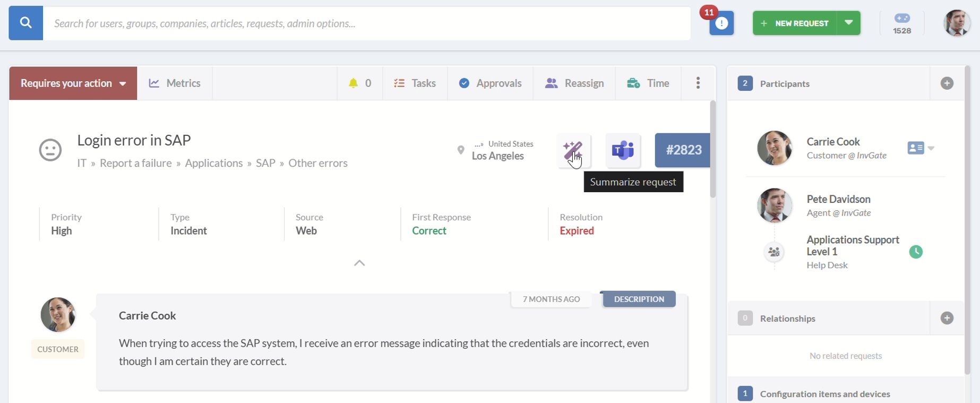Open gamification points icon showing 1528
Image resolution: width=980 pixels, height=403 pixels.
point(902,23)
